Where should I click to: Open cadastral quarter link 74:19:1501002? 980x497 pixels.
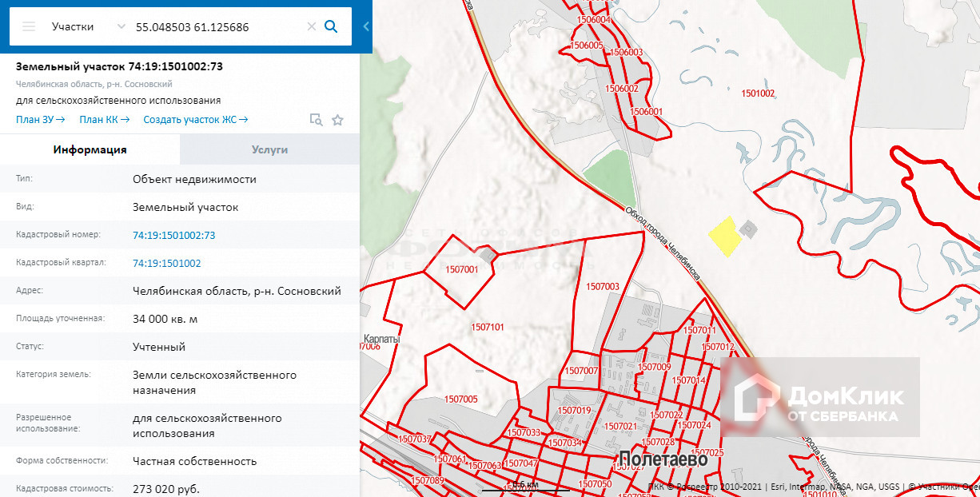(166, 263)
